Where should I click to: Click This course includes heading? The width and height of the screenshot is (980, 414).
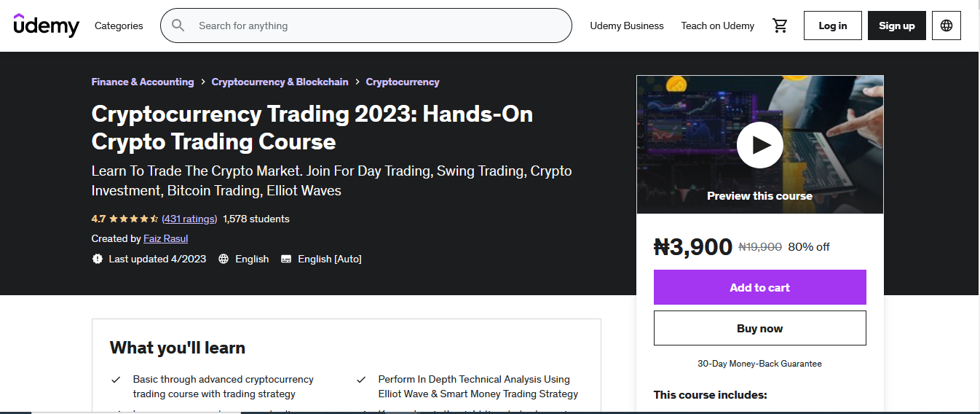(x=711, y=395)
